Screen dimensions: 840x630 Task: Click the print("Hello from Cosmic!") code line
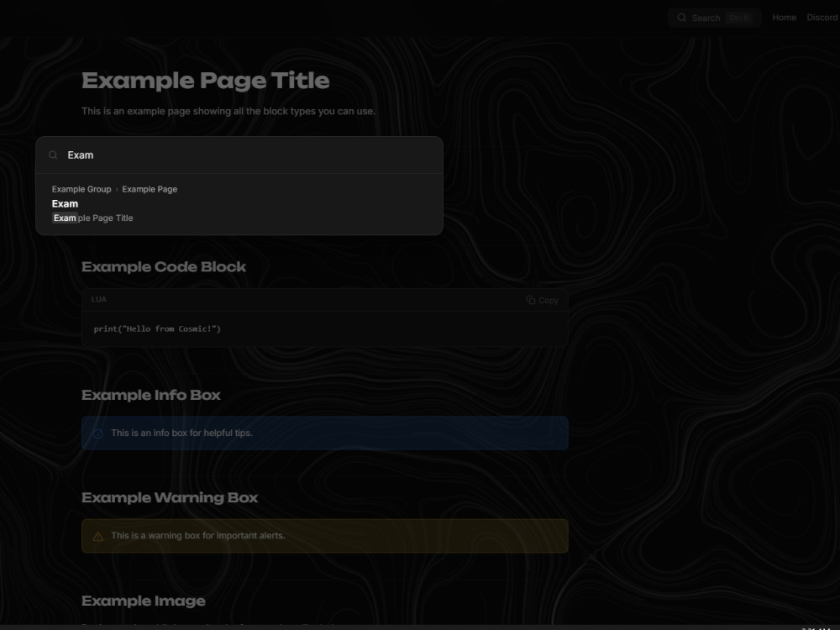pyautogui.click(x=157, y=329)
